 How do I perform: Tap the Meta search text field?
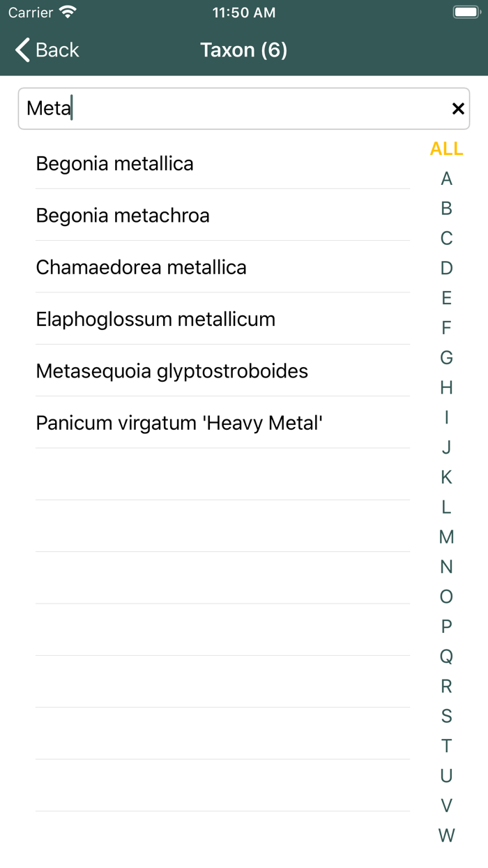click(x=230, y=108)
